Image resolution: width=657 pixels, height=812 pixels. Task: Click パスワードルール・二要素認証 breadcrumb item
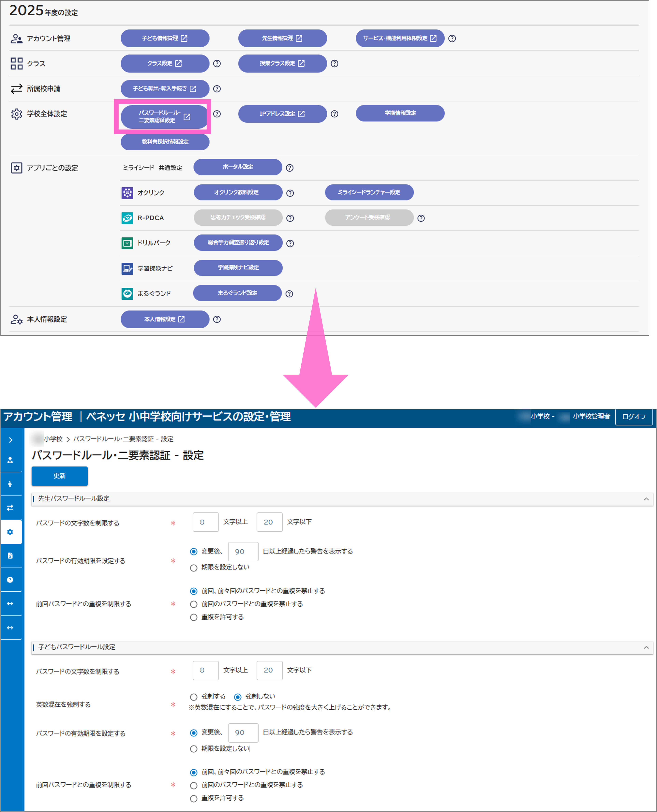point(123,439)
